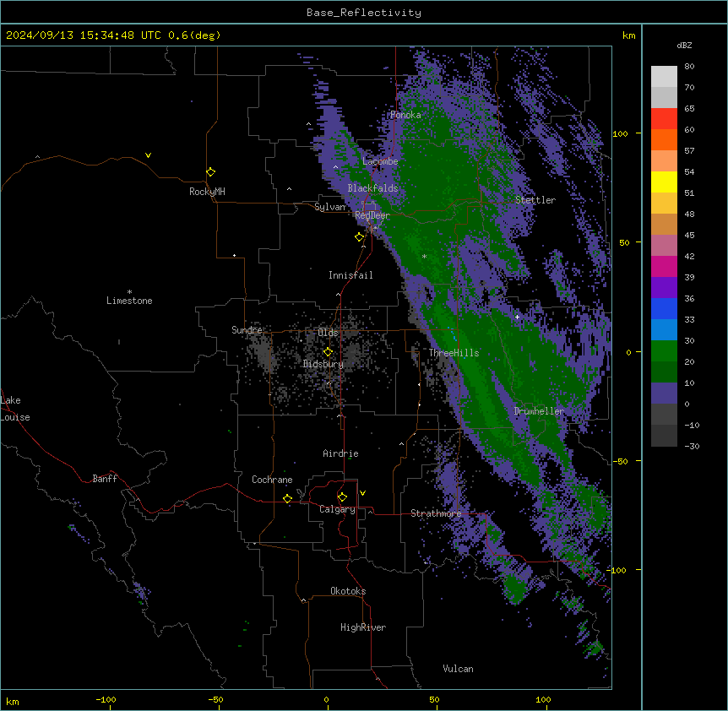Click the Lake Louise label
The height and width of the screenshot is (711, 728).
click(15, 409)
